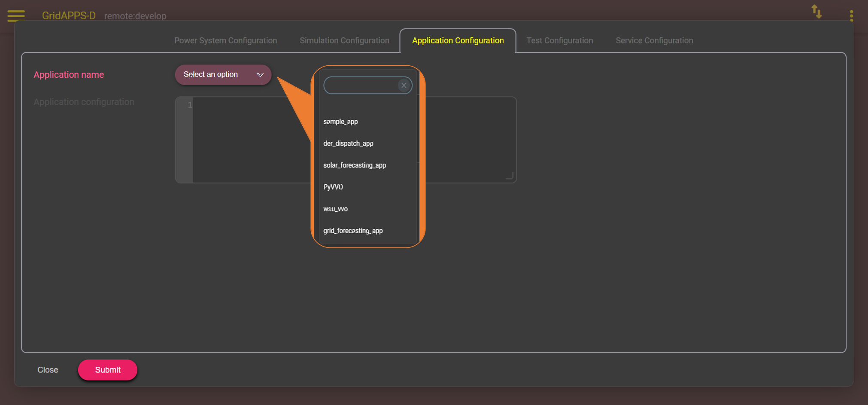Open the Service Configuration tab

point(654,40)
